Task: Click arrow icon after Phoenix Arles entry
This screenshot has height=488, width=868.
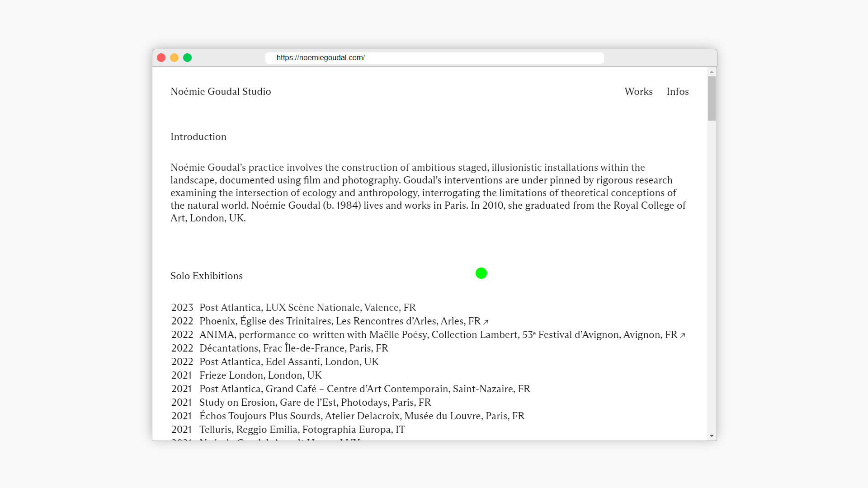Action: click(486, 322)
